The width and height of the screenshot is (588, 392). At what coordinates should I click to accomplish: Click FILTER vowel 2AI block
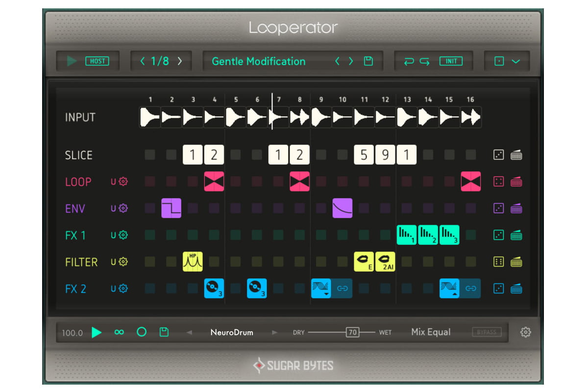[385, 262]
